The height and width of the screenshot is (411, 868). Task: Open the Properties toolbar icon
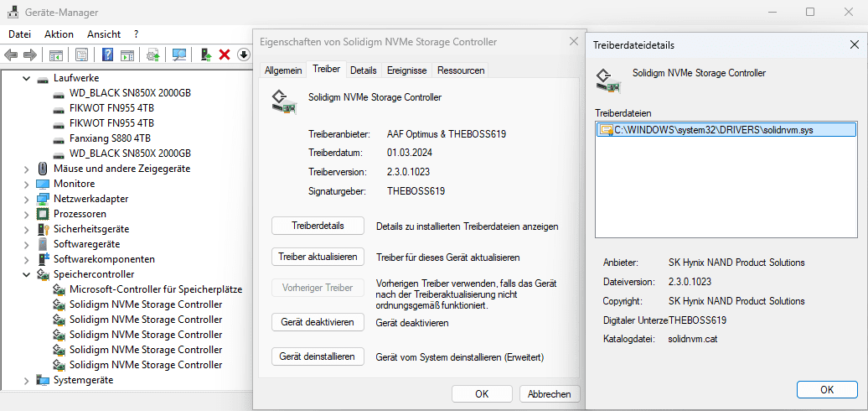[81, 55]
